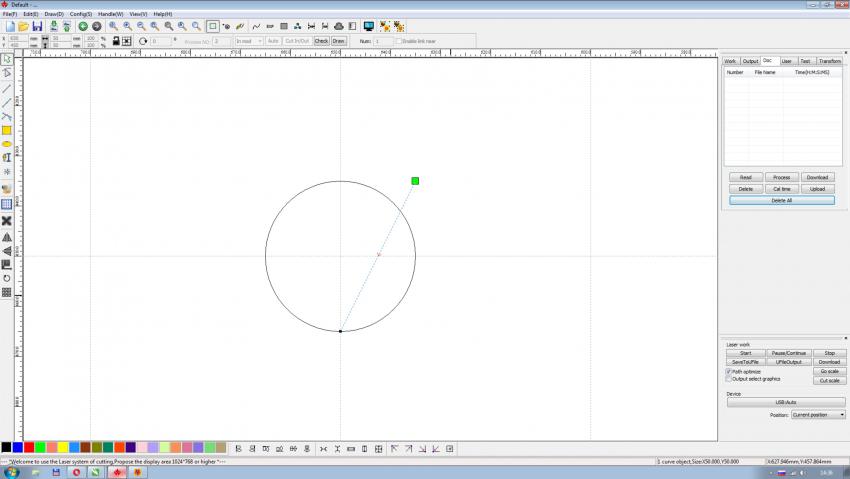This screenshot has width=850, height=479.
Task: Click the padlock lock aspect ratio icon
Action: pos(116,41)
